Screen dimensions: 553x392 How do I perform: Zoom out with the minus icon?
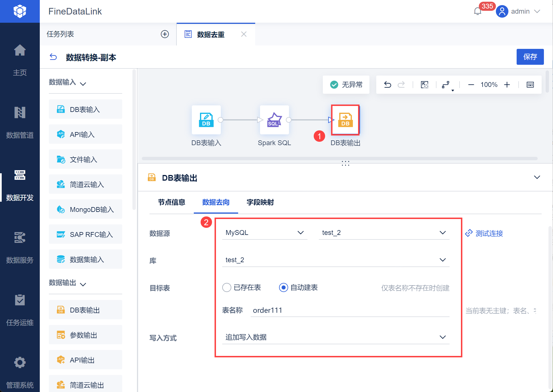[x=471, y=85]
